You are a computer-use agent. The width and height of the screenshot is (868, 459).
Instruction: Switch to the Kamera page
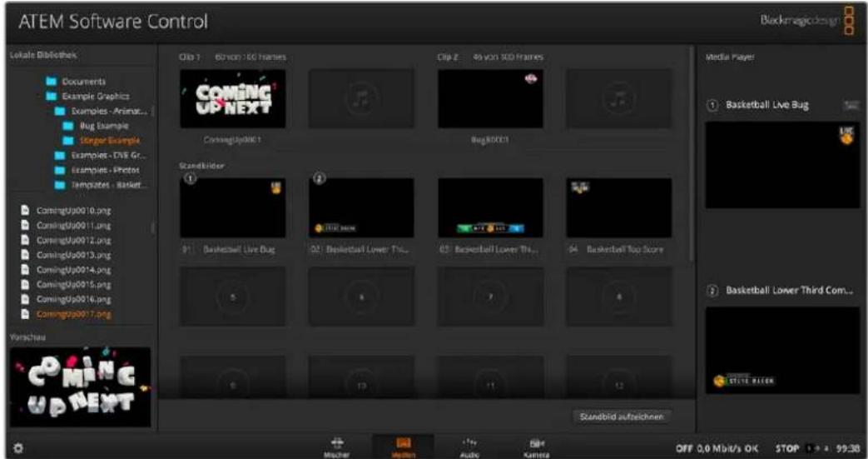coord(536,447)
